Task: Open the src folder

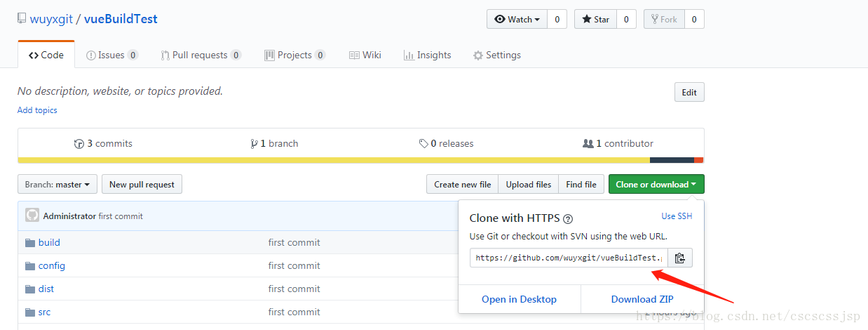Action: click(x=44, y=312)
